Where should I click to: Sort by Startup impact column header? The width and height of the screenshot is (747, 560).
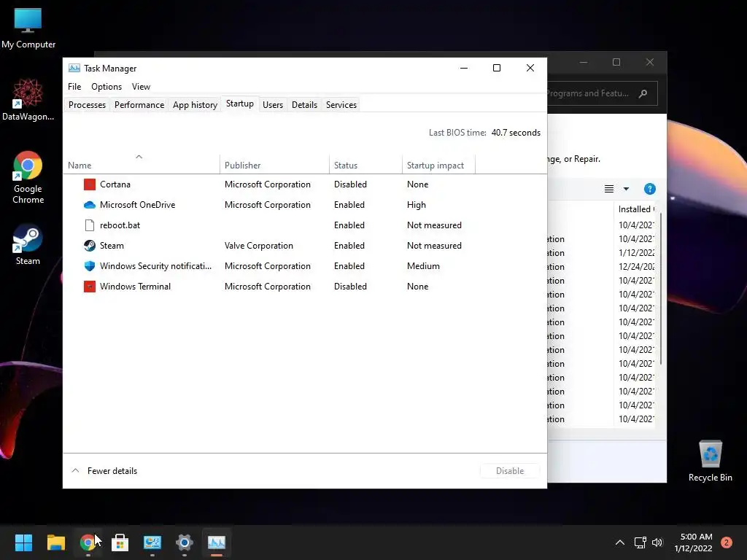(438, 165)
